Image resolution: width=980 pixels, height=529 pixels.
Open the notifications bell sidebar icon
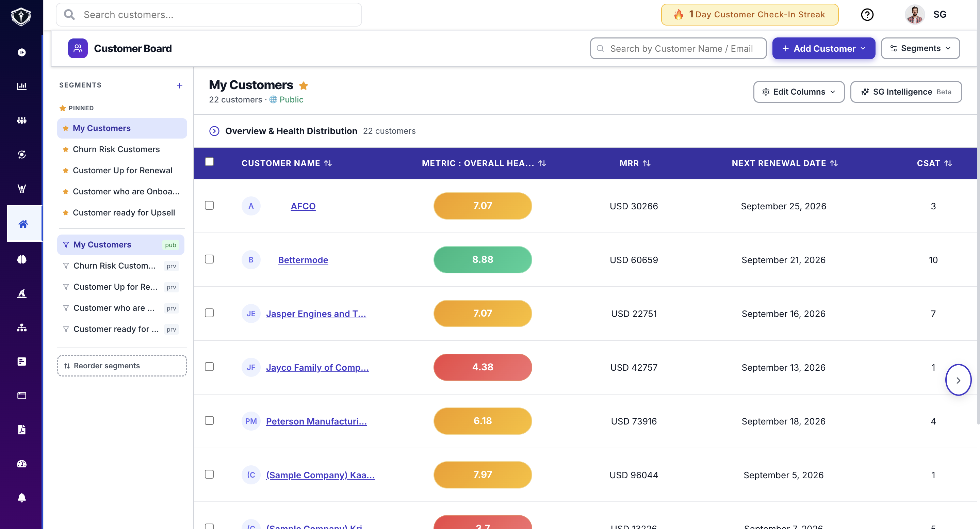[22, 497]
